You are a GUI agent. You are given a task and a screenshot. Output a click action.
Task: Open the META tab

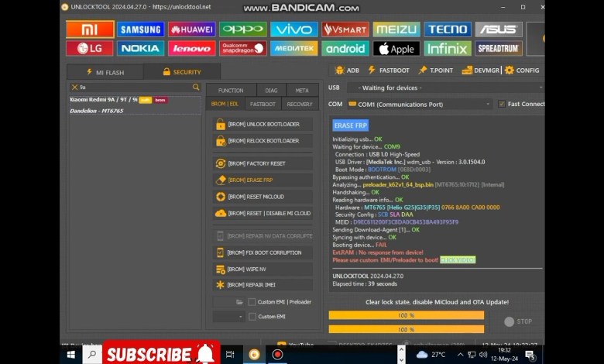[302, 90]
